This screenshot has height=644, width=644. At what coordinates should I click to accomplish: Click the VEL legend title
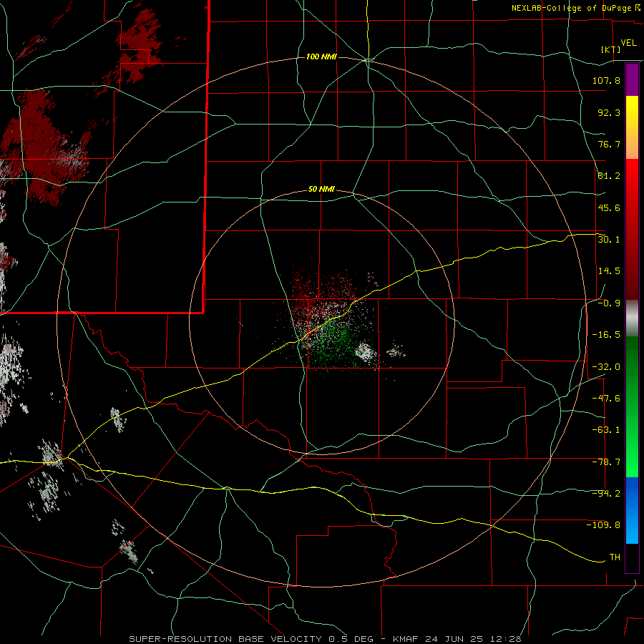[x=629, y=43]
